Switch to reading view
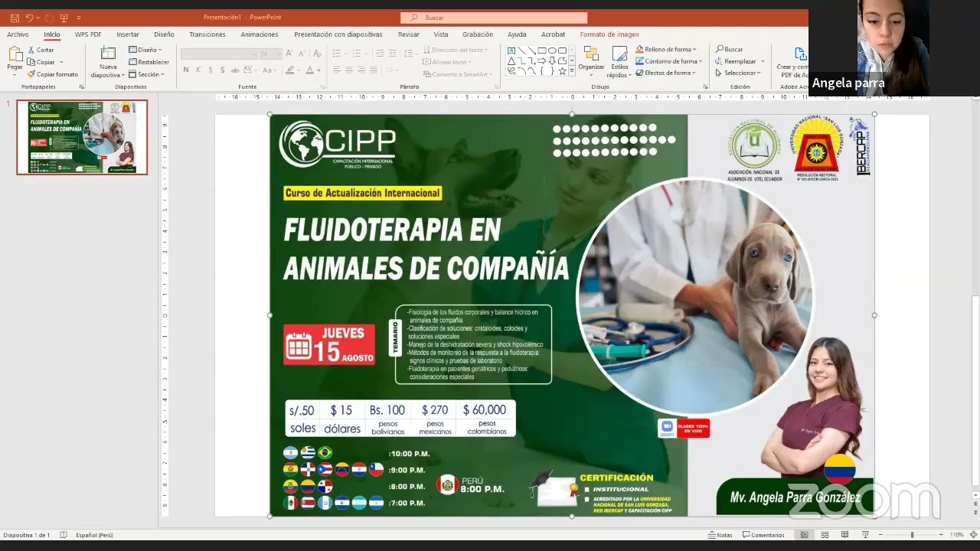Screen dimensions: 980x551 pyautogui.click(x=844, y=535)
